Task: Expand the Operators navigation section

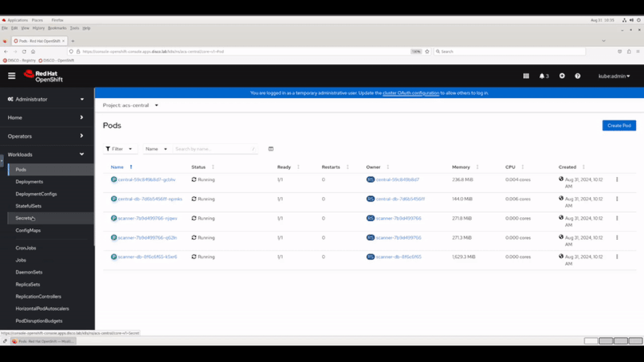Action: [x=47, y=136]
